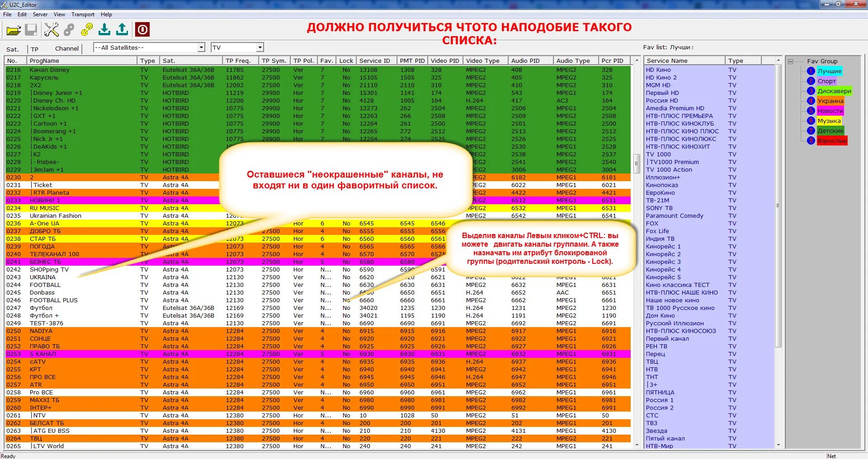Select the Лучшие favorite group
The height and width of the screenshot is (459, 868).
tap(830, 71)
